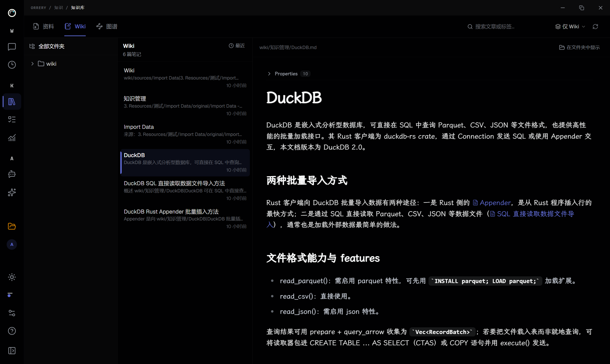Open the task checklist sidebar icon
The height and width of the screenshot is (364, 610).
(12, 120)
